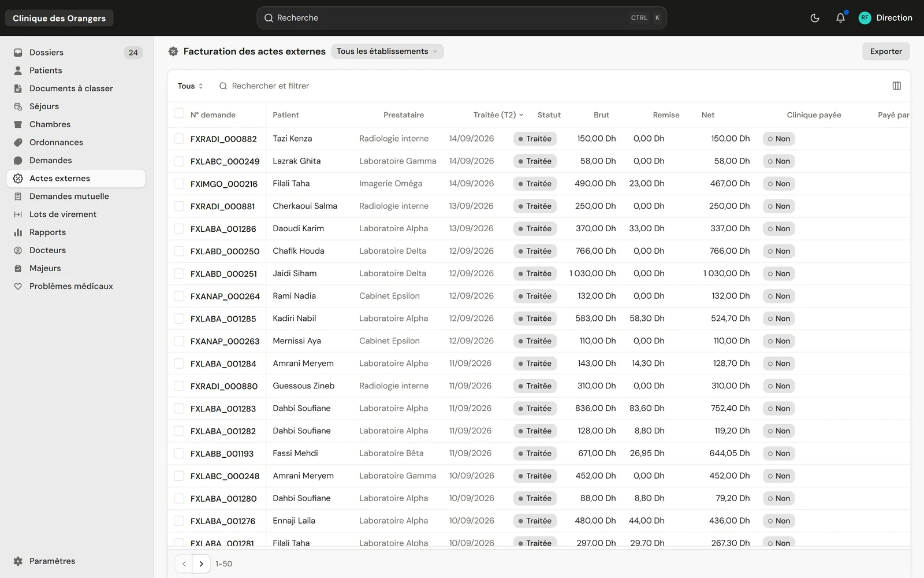The image size is (924, 578).
Task: Open Rapports from the bar chart icon
Action: point(18,232)
